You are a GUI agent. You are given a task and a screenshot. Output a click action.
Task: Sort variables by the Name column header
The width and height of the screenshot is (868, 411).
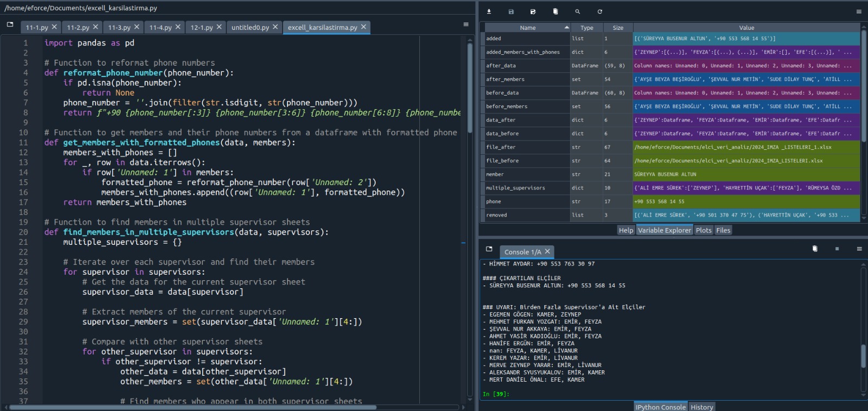point(527,28)
